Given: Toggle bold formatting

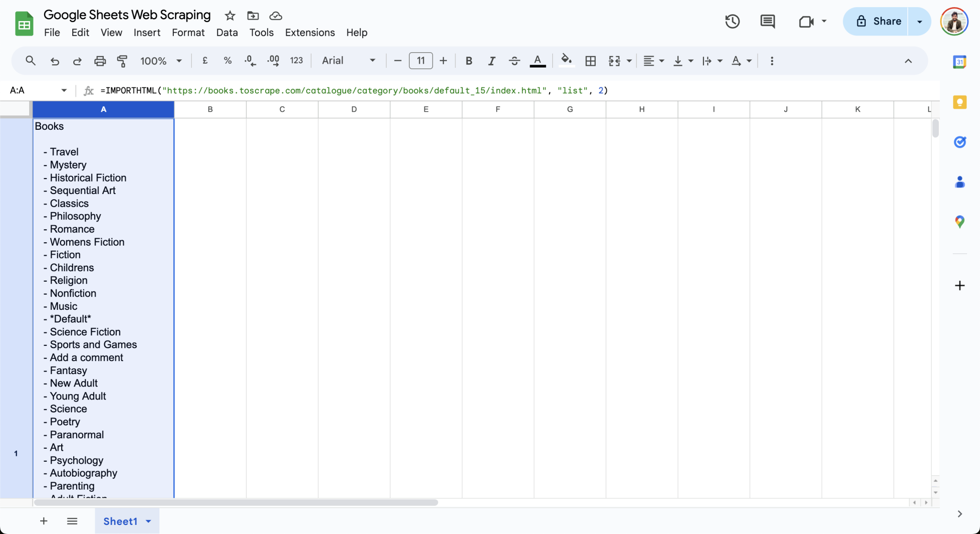Looking at the screenshot, I should (468, 61).
